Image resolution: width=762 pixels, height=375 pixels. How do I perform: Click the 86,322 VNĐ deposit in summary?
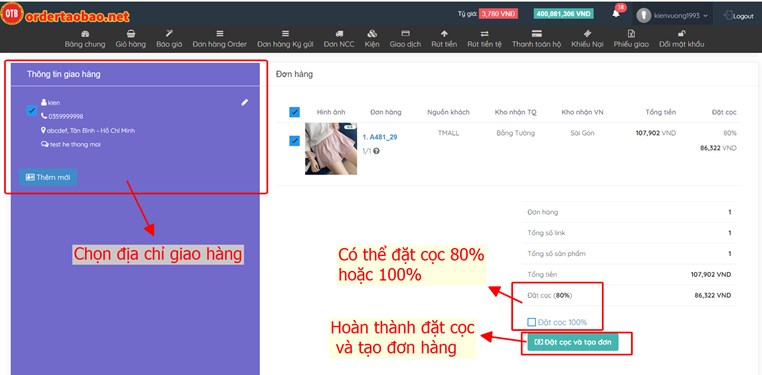pyautogui.click(x=712, y=295)
